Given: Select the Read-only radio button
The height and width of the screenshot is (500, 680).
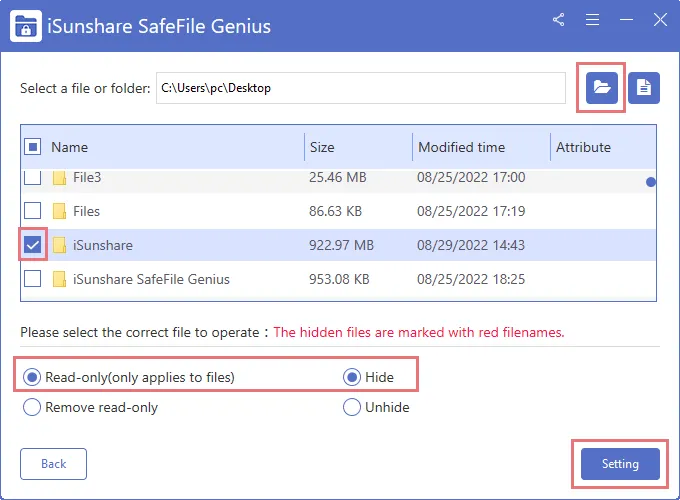Looking at the screenshot, I should point(32,377).
